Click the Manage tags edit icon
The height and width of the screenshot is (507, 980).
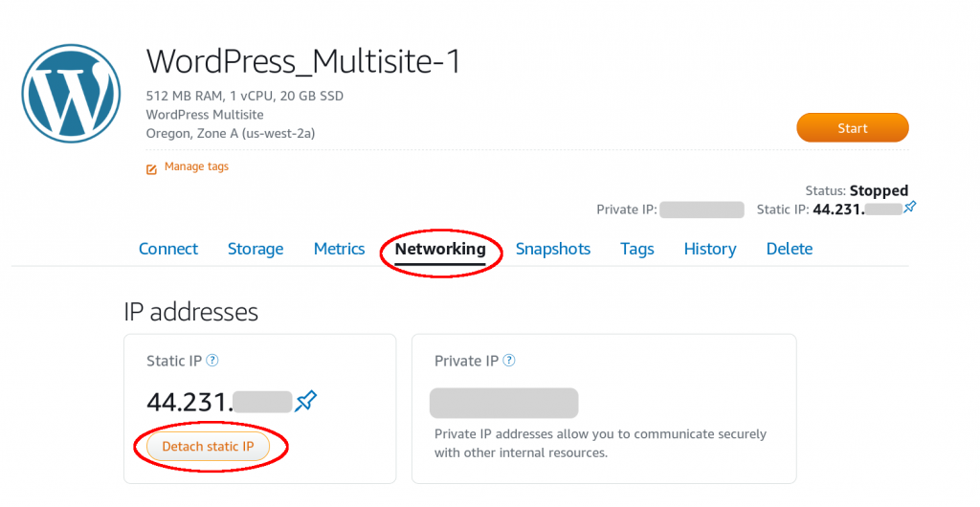pyautogui.click(x=151, y=169)
